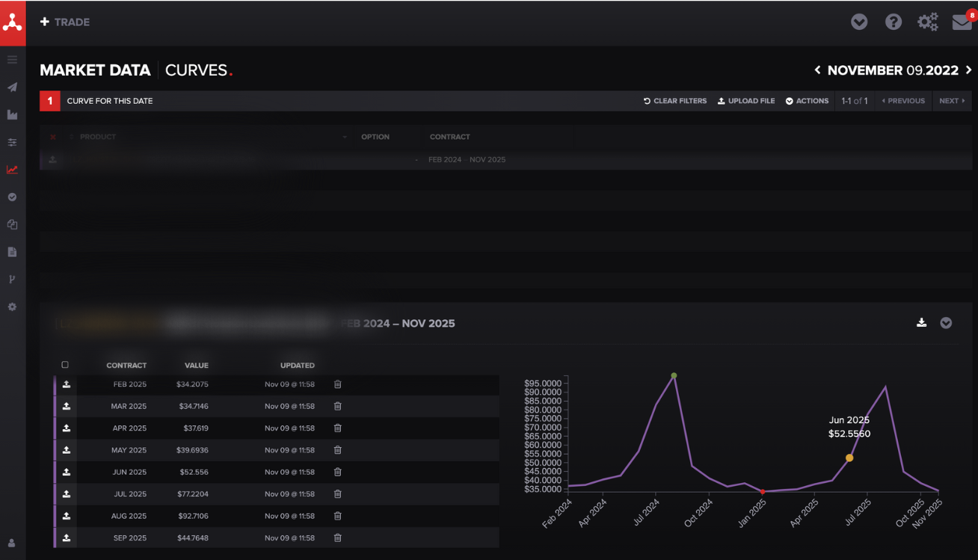The image size is (978, 560).
Task: Click the paper plane sidebar icon
Action: coord(12,87)
